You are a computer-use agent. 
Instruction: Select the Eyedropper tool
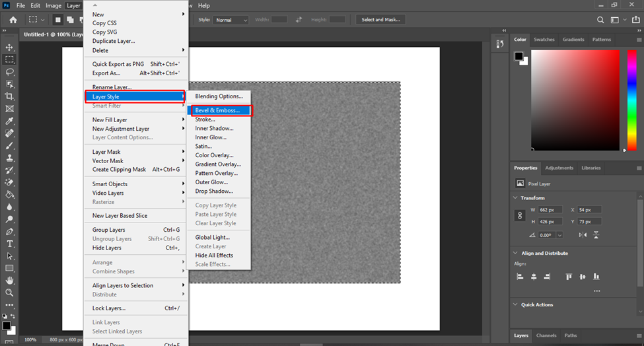coord(9,121)
